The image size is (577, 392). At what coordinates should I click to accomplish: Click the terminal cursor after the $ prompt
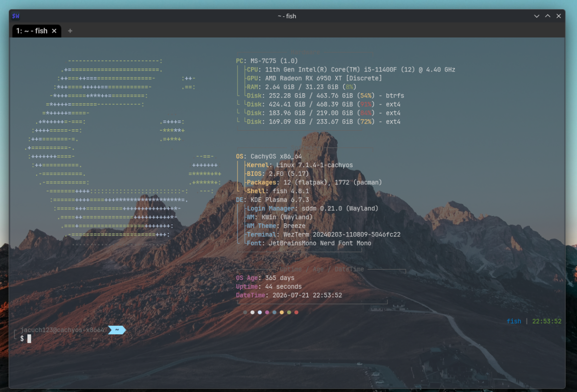(29, 339)
